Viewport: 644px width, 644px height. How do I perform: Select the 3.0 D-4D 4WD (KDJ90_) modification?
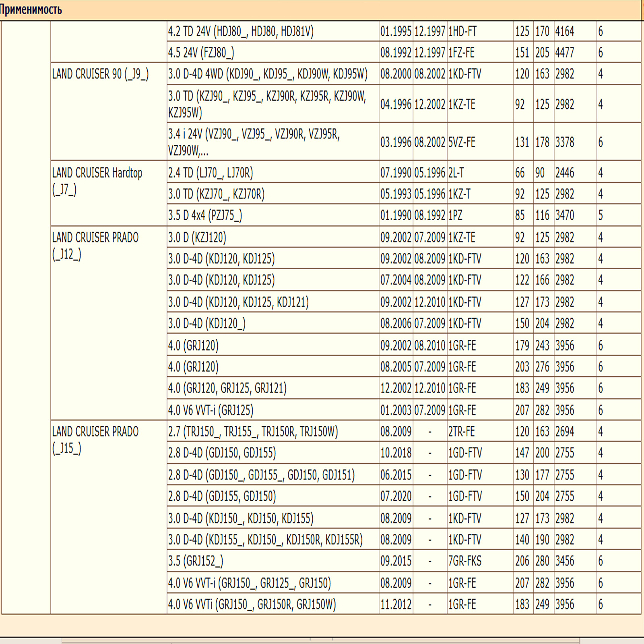click(x=268, y=74)
